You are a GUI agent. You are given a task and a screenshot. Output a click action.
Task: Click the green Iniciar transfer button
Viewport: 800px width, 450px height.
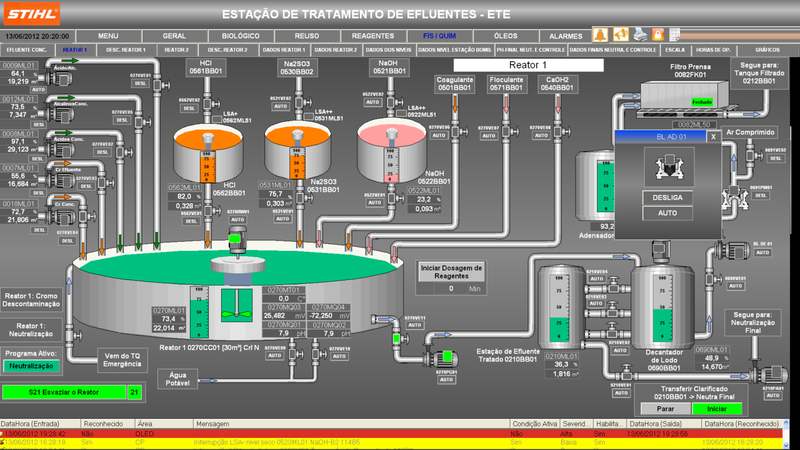pos(717,409)
